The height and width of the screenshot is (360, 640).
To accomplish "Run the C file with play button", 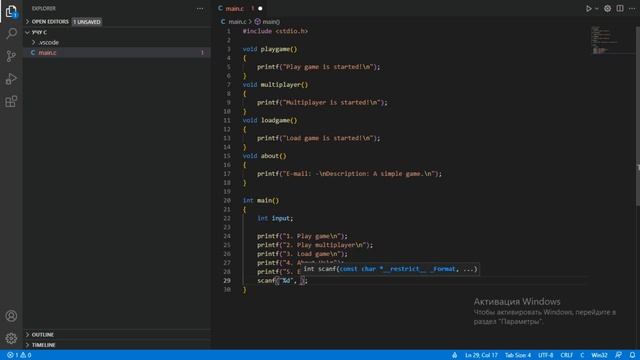I will tap(589, 9).
